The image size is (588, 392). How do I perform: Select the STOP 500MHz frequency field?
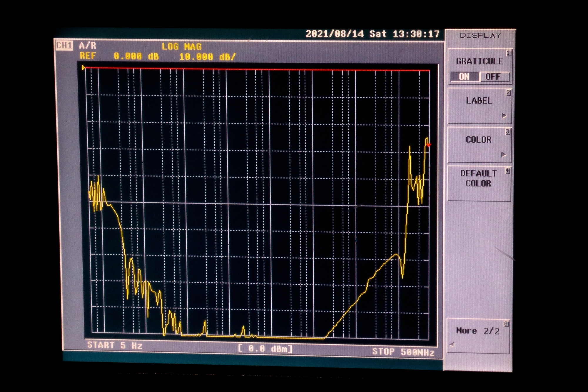coord(403,352)
